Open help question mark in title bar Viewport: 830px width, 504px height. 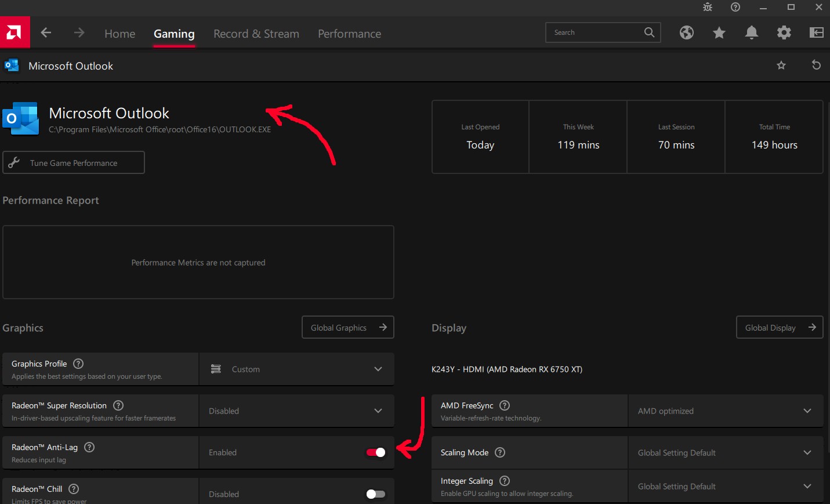(735, 7)
